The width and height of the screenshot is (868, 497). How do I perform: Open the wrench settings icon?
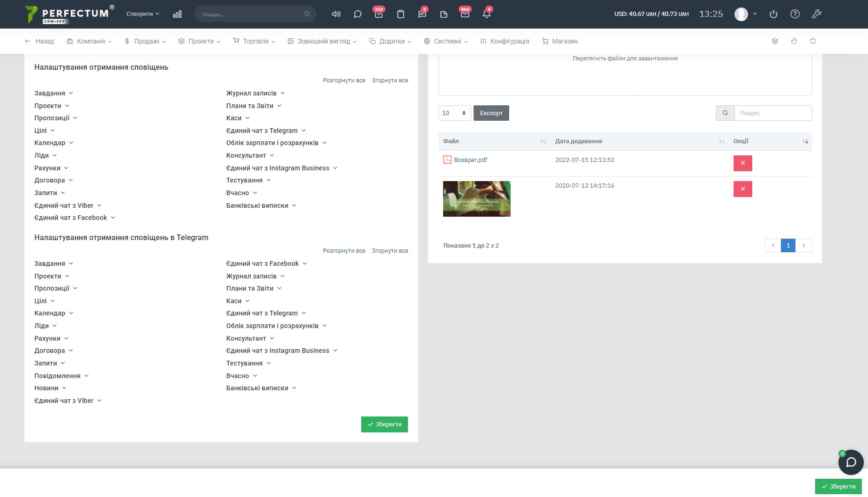point(816,14)
